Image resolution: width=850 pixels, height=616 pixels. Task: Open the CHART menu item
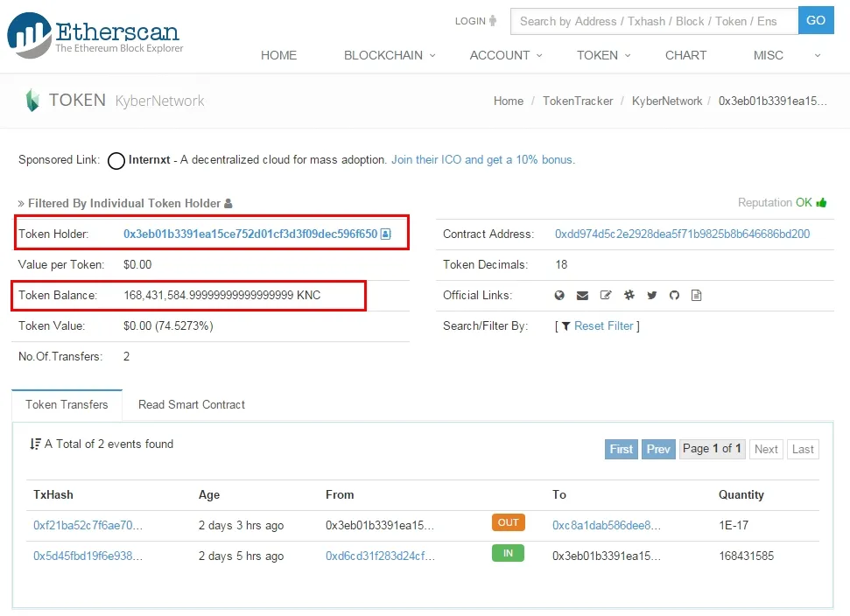685,55
